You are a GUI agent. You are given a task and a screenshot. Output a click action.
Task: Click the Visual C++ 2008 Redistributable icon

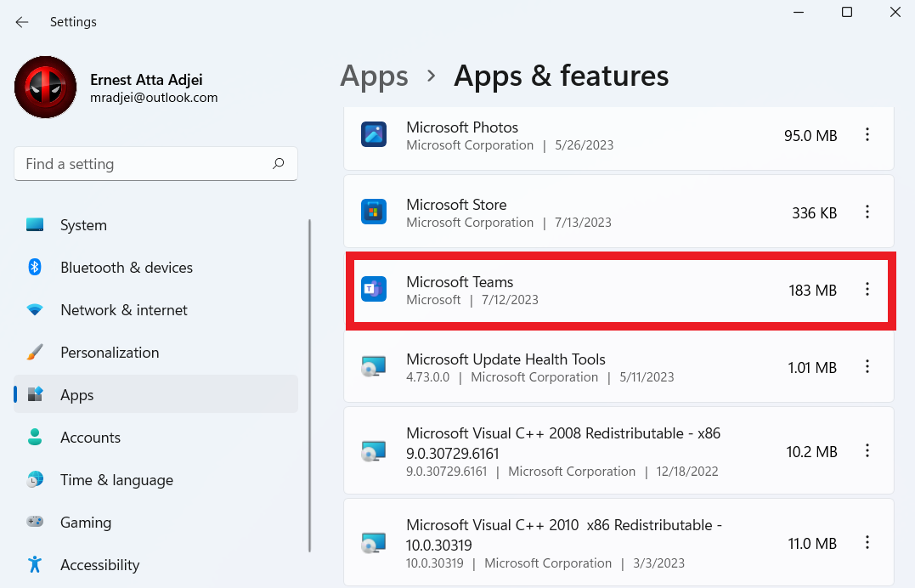pyautogui.click(x=374, y=451)
